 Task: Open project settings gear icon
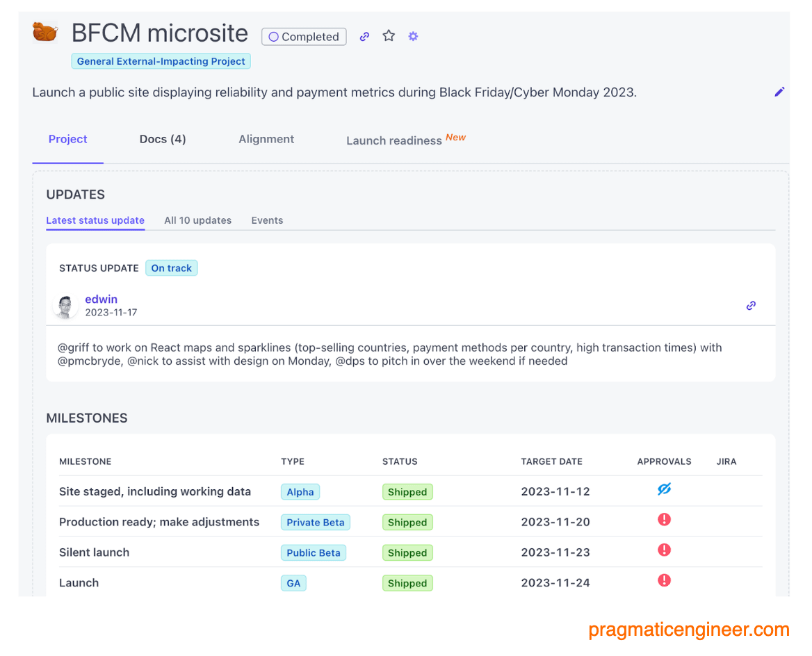tap(413, 36)
